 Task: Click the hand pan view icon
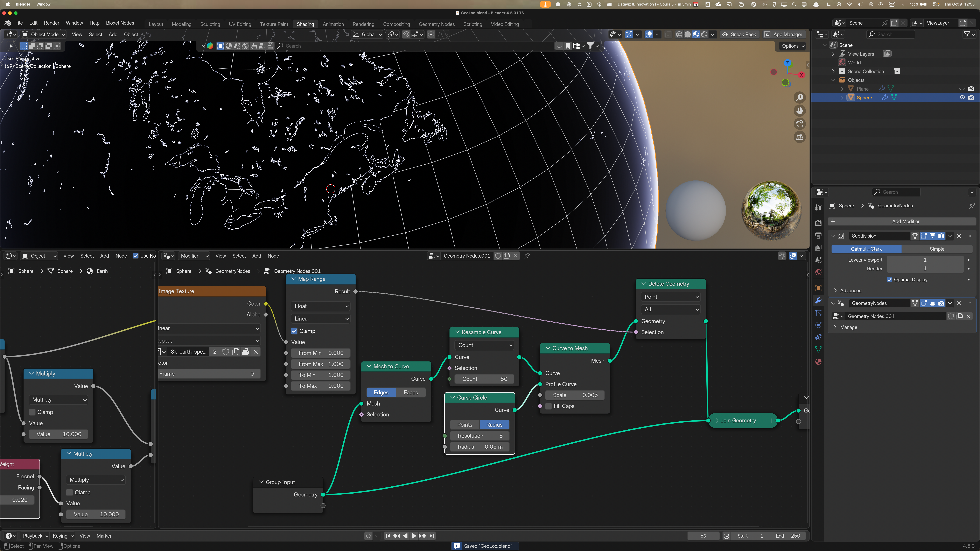800,111
